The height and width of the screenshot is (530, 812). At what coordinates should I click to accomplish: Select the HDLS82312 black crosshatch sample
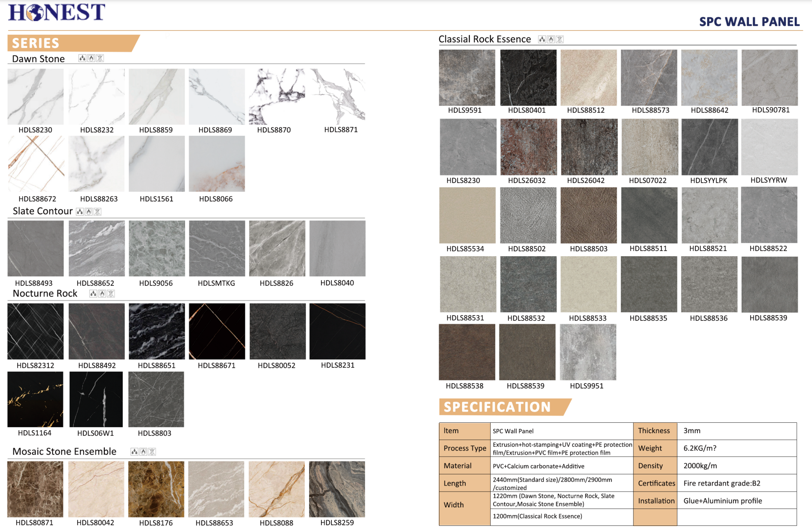click(36, 331)
